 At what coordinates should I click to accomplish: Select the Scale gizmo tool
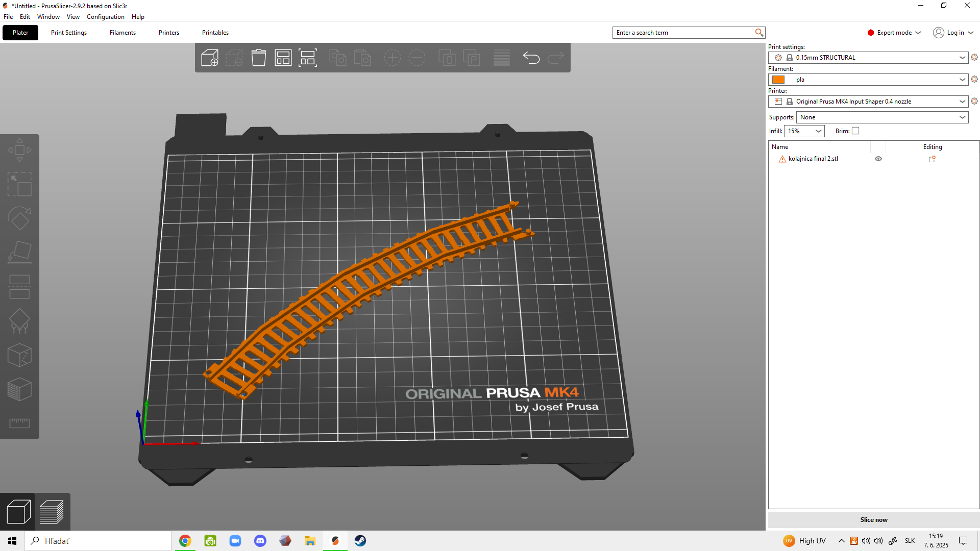tap(19, 185)
